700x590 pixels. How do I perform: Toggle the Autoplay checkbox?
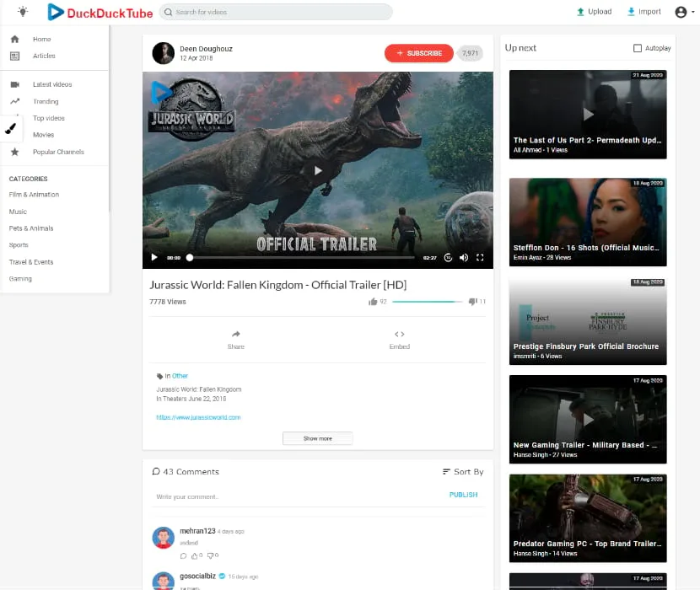[x=638, y=48]
